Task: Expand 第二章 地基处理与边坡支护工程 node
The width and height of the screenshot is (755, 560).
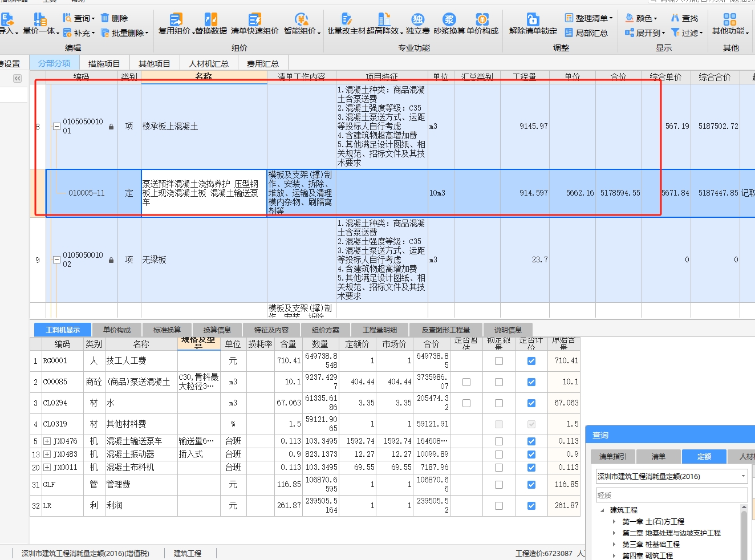Action: (614, 533)
